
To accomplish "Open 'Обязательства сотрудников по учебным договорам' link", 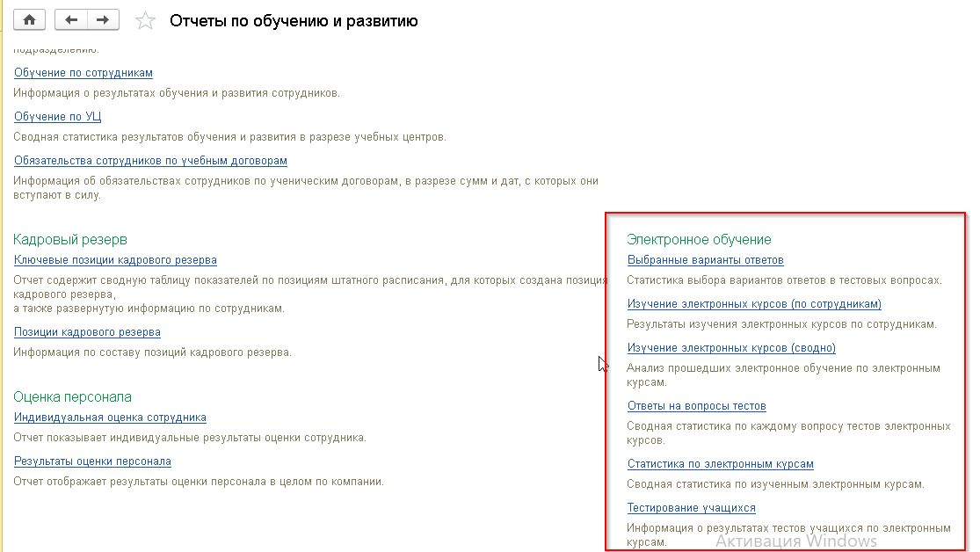I will (x=150, y=161).
